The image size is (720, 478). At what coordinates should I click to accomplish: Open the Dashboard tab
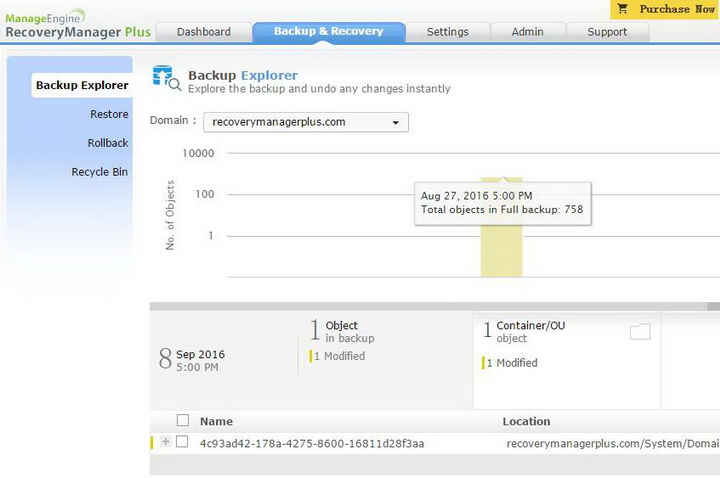[x=204, y=32]
